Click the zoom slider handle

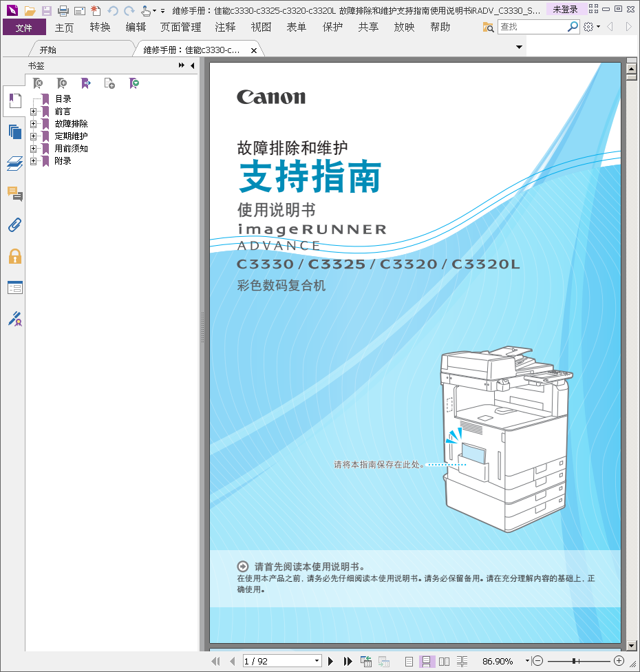pos(574,661)
